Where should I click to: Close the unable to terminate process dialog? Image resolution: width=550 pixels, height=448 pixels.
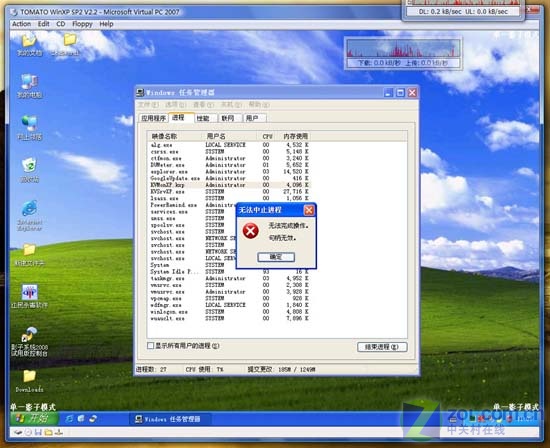tap(309, 210)
